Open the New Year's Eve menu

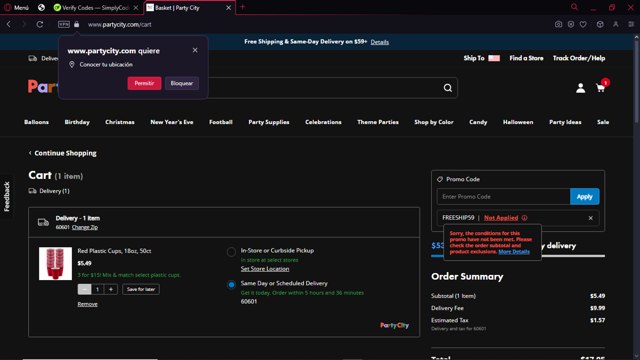(x=172, y=122)
